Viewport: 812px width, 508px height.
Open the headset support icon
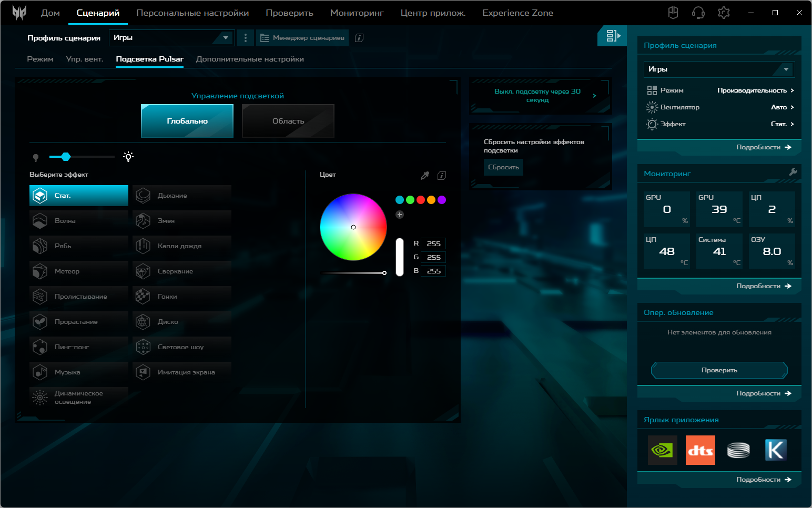pyautogui.click(x=698, y=13)
